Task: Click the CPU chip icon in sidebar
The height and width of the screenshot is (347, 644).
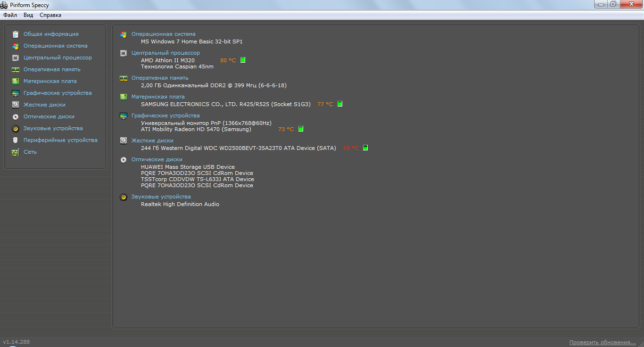Action: 16,58
